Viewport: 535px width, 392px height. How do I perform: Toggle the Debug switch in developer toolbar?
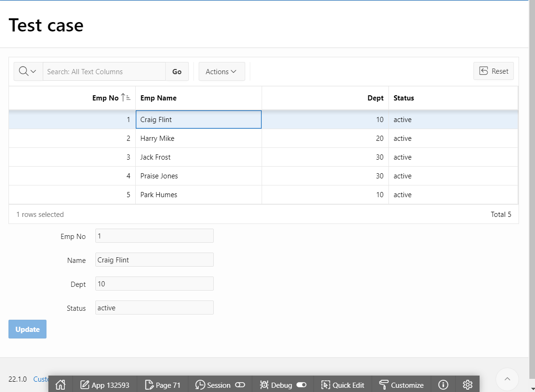(x=301, y=385)
